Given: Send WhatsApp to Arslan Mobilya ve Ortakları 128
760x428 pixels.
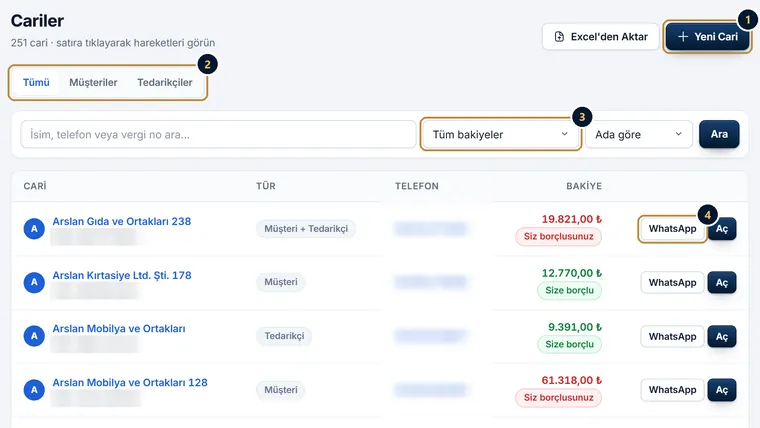Looking at the screenshot, I should point(672,390).
